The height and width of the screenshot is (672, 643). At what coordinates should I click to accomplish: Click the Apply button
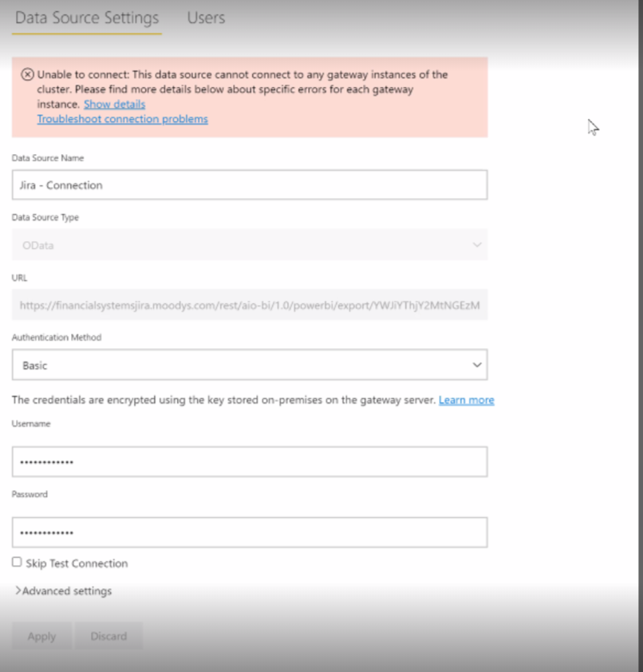(x=41, y=636)
